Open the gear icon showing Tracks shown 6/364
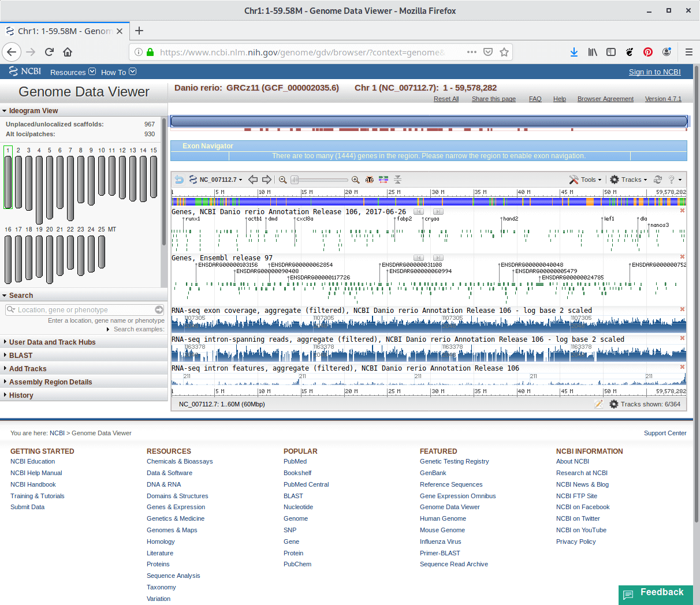 (613, 403)
